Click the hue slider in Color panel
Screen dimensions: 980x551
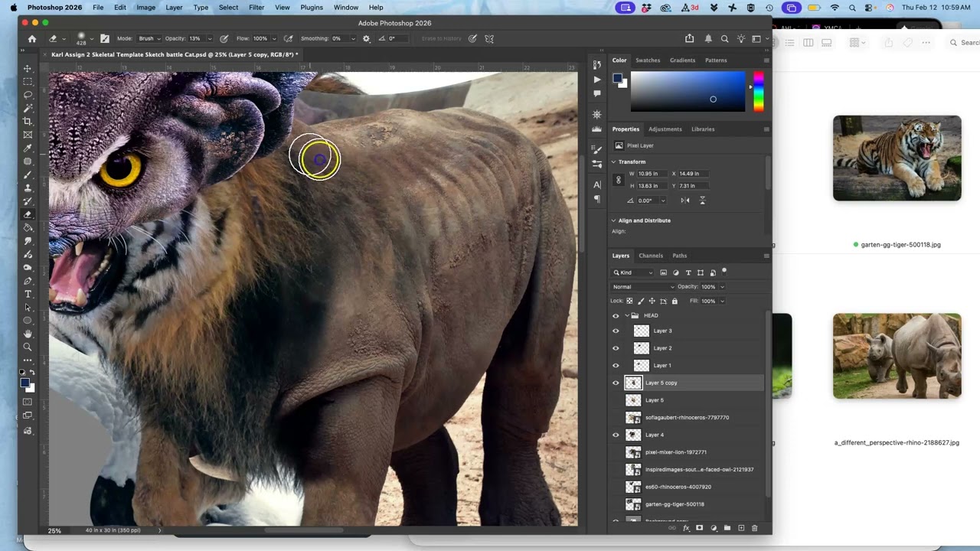(x=758, y=92)
